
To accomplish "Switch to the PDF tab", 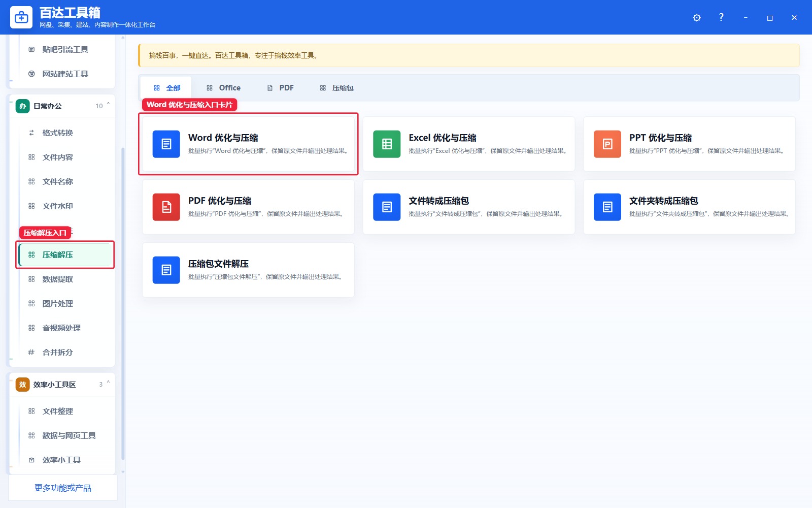I will pyautogui.click(x=281, y=88).
